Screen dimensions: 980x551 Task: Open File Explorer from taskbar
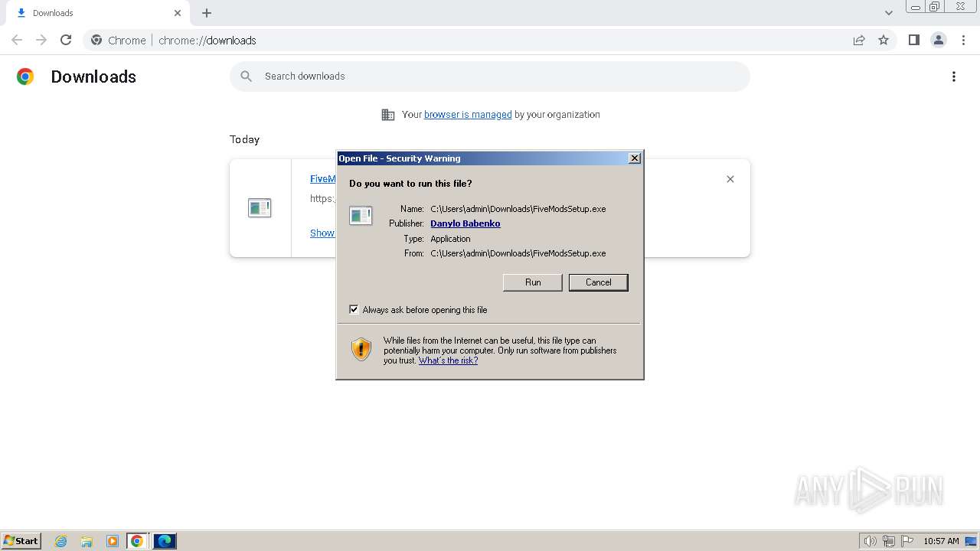tap(87, 541)
